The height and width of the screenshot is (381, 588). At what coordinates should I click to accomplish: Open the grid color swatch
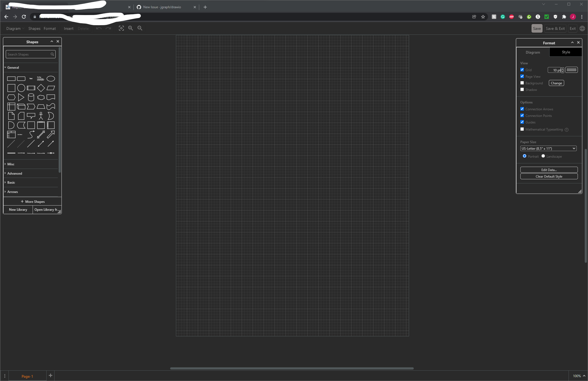572,70
